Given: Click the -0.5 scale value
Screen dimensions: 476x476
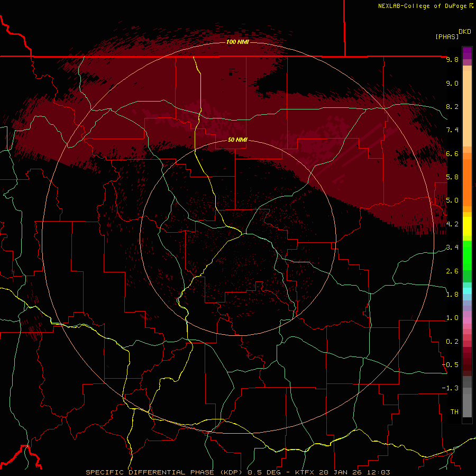Looking at the screenshot, I should (x=451, y=365).
